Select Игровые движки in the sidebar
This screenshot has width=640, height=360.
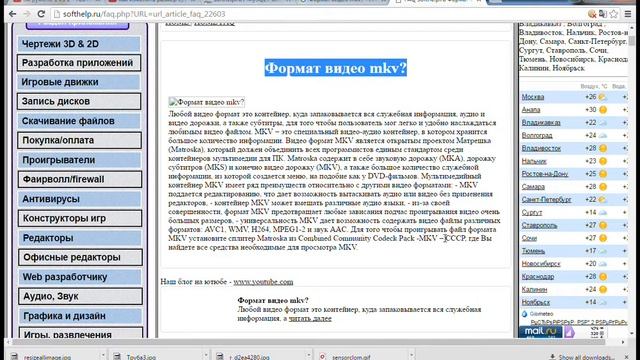(x=79, y=82)
